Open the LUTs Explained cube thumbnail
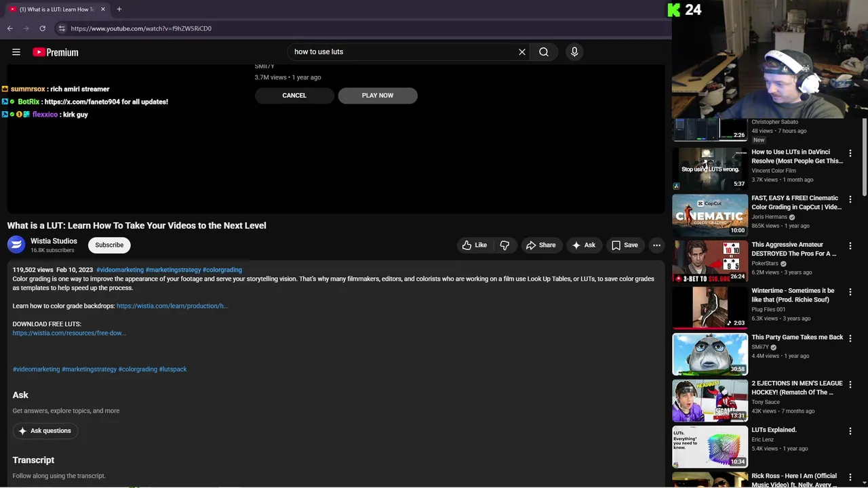Screen dimensions: 868x488 (710, 447)
